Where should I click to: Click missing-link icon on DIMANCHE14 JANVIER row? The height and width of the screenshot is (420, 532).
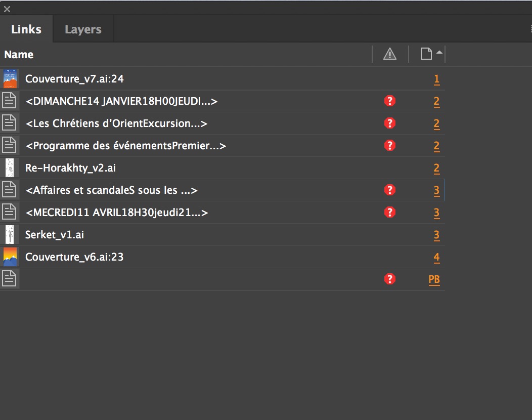tap(390, 101)
